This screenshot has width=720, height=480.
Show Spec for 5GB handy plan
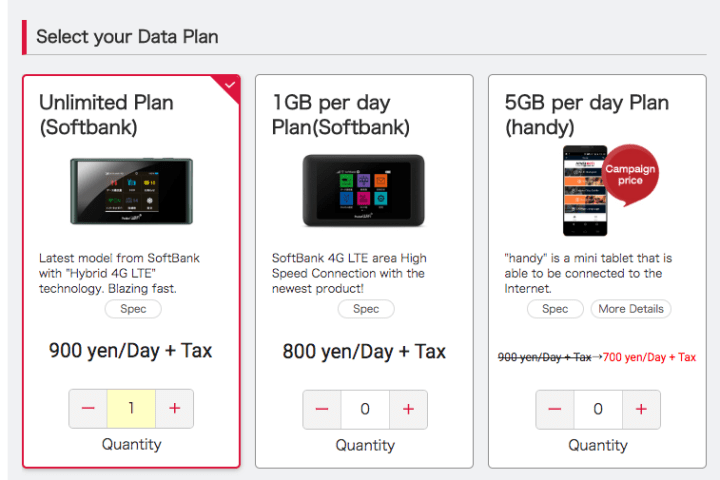[x=555, y=309]
